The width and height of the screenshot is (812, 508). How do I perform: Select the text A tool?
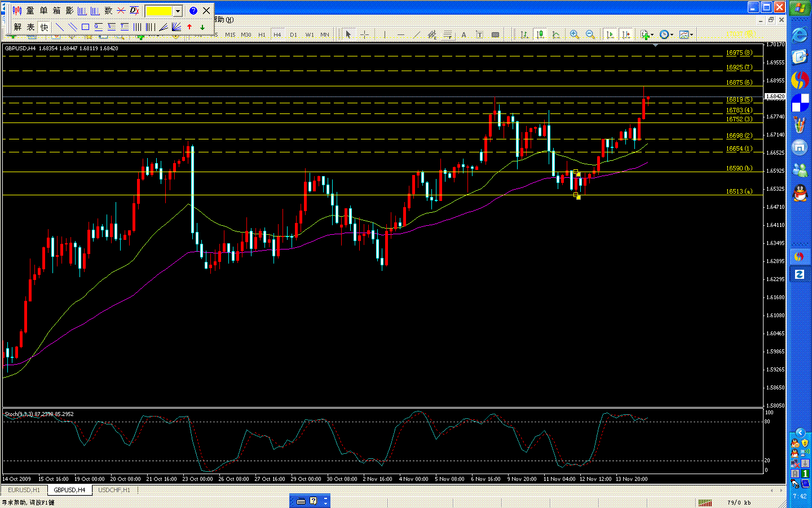coord(464,34)
